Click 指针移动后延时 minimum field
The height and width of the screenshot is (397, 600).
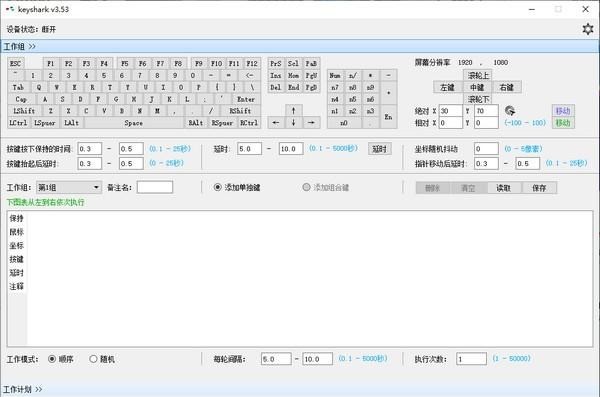click(x=486, y=163)
